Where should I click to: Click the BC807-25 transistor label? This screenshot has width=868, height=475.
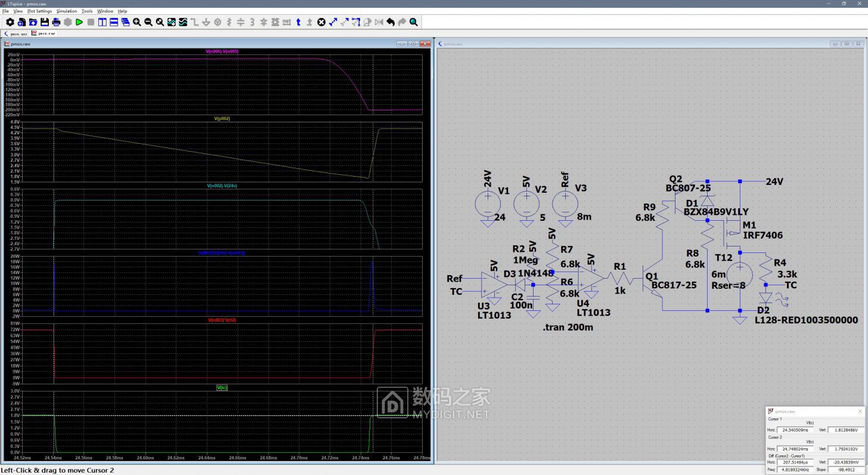coord(689,188)
